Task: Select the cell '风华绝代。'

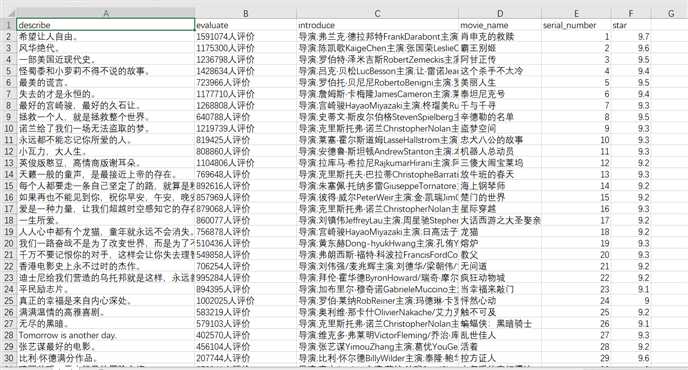Action: [106, 48]
